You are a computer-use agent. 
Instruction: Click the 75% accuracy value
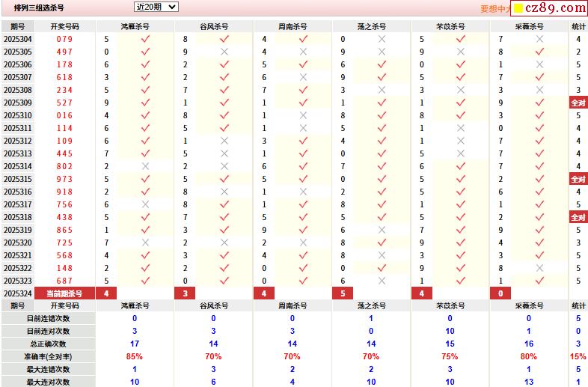450,356
